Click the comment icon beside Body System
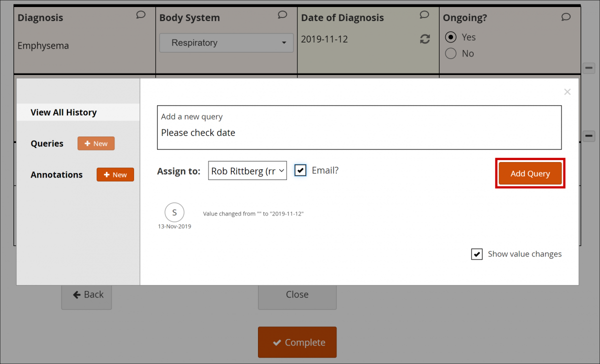Viewport: 600px width, 364px height. coord(282,15)
